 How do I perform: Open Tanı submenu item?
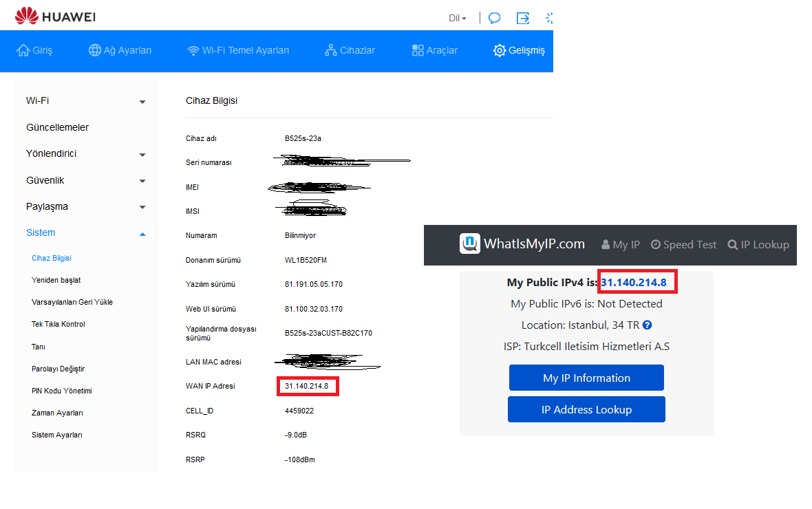(39, 347)
